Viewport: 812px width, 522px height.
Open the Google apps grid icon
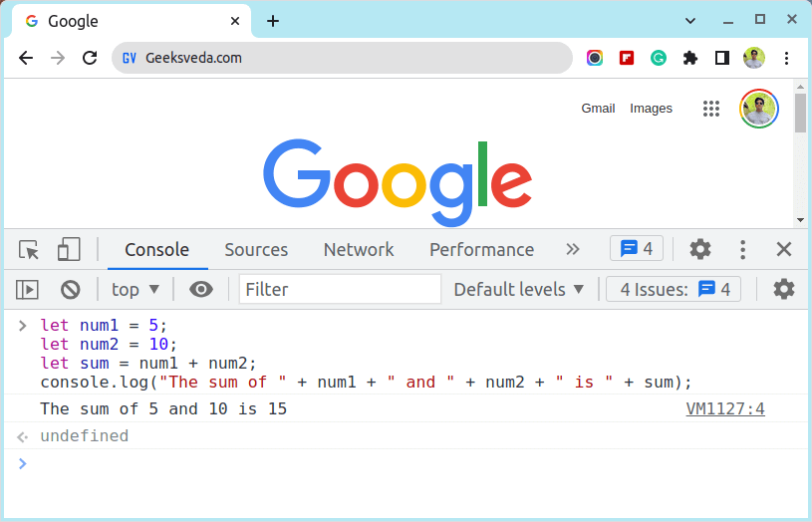711,109
